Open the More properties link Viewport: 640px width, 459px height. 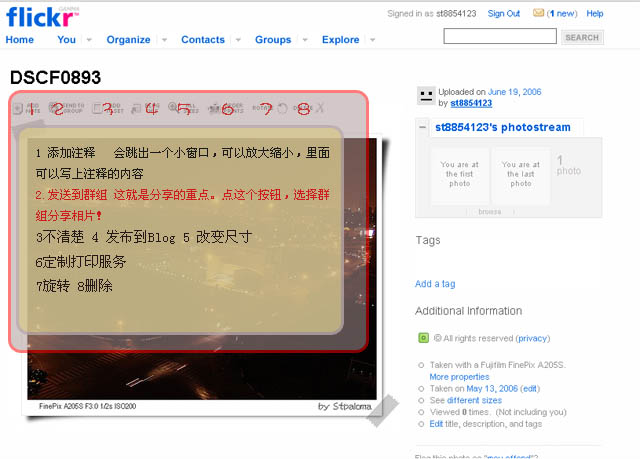(x=459, y=377)
